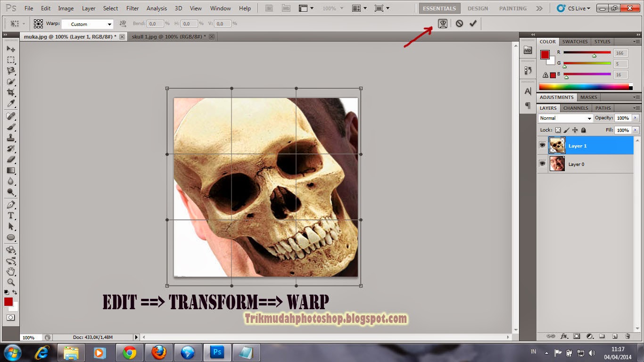Cancel the warp transform
The width and height of the screenshot is (644, 362).
click(x=459, y=24)
